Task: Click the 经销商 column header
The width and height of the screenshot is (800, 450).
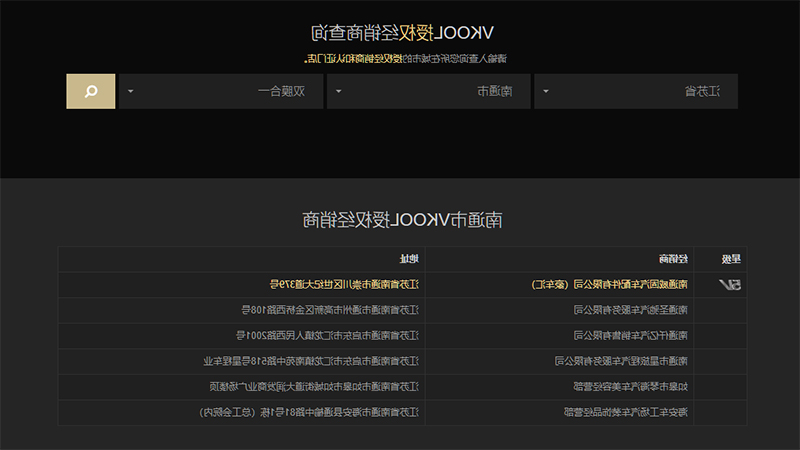Action: 673,259
